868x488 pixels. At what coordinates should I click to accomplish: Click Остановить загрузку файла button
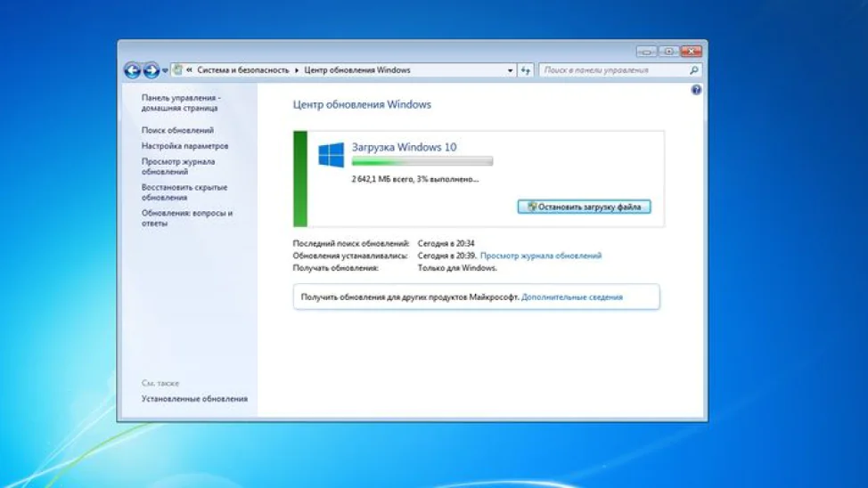pyautogui.click(x=584, y=207)
